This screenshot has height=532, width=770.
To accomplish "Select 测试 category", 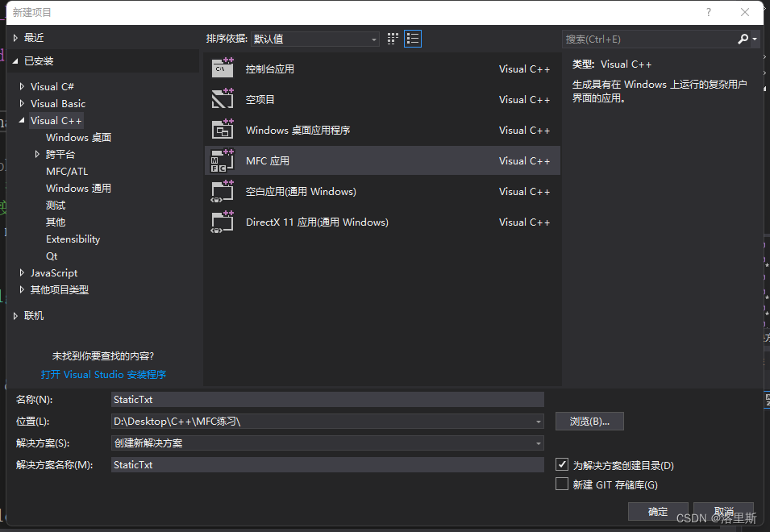I will point(56,206).
